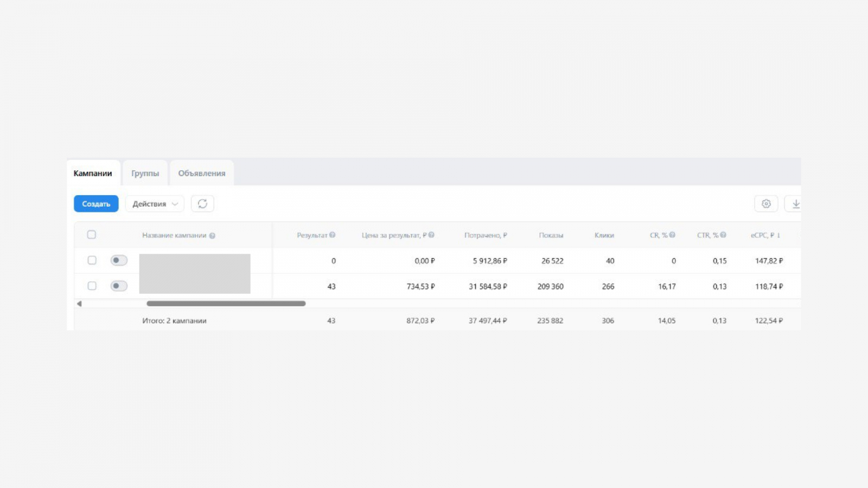Open the Действия dropdown
This screenshot has width=868, height=488.
coord(155,204)
